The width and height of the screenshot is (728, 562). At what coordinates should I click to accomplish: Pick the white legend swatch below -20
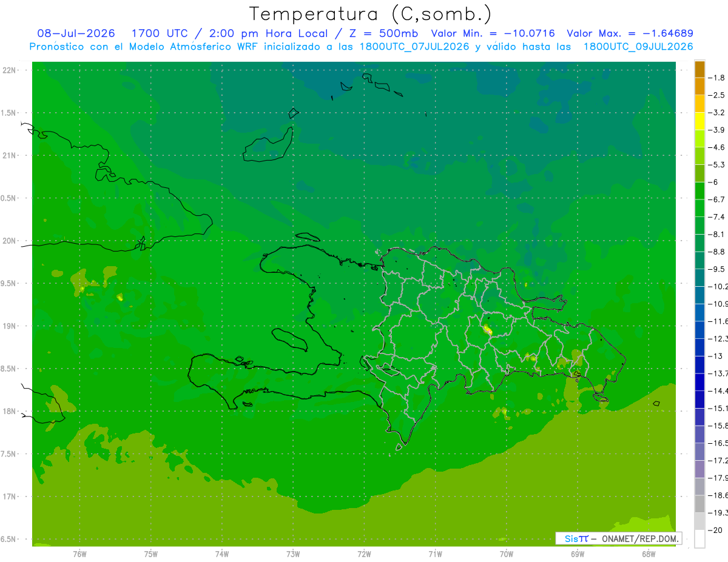coord(699,539)
